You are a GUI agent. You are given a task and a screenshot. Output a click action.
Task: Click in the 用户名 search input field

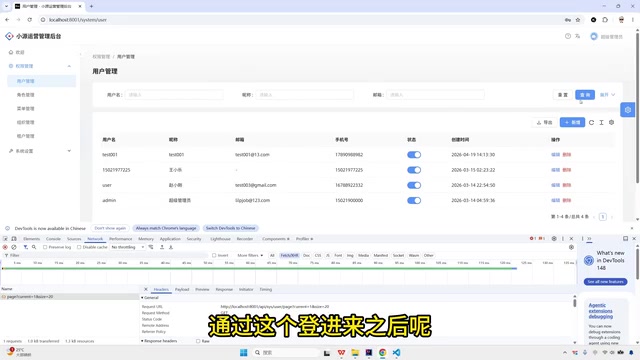point(174,95)
